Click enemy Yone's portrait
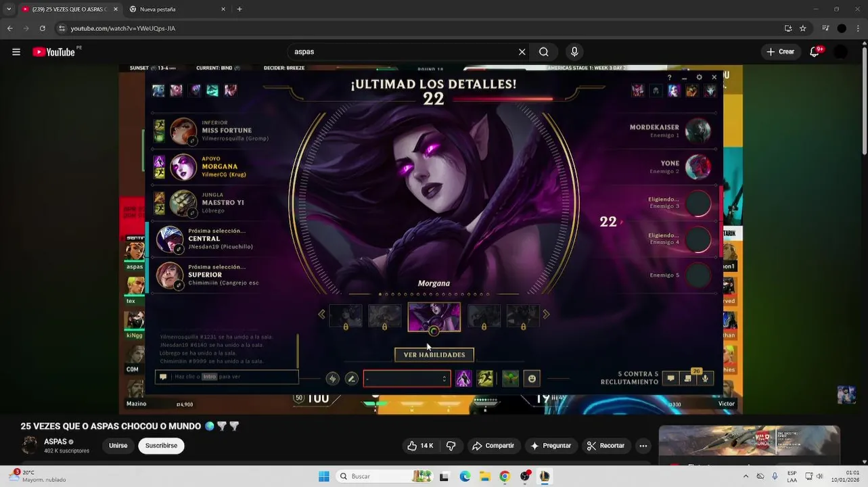 click(698, 167)
